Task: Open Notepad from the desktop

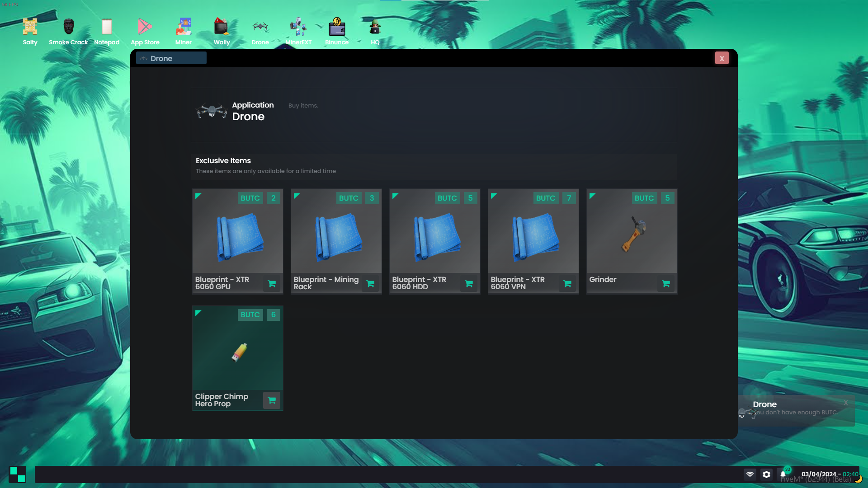Action: (x=107, y=32)
